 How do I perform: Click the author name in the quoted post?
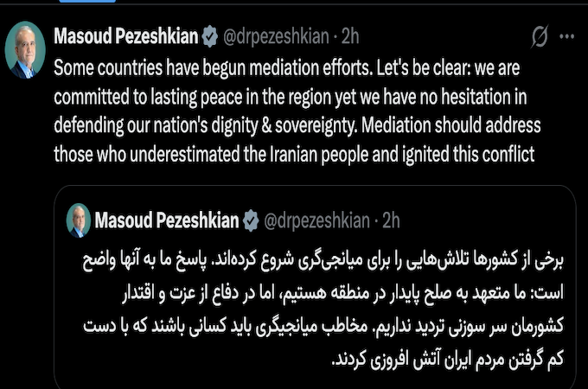pyautogui.click(x=168, y=220)
